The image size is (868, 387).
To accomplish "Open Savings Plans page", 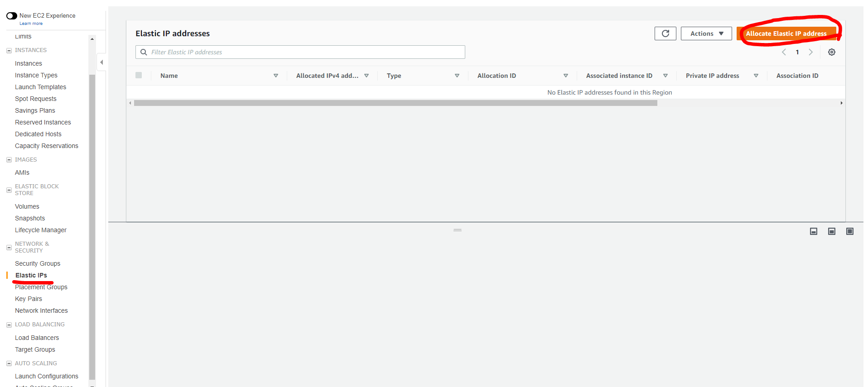I will click(35, 110).
